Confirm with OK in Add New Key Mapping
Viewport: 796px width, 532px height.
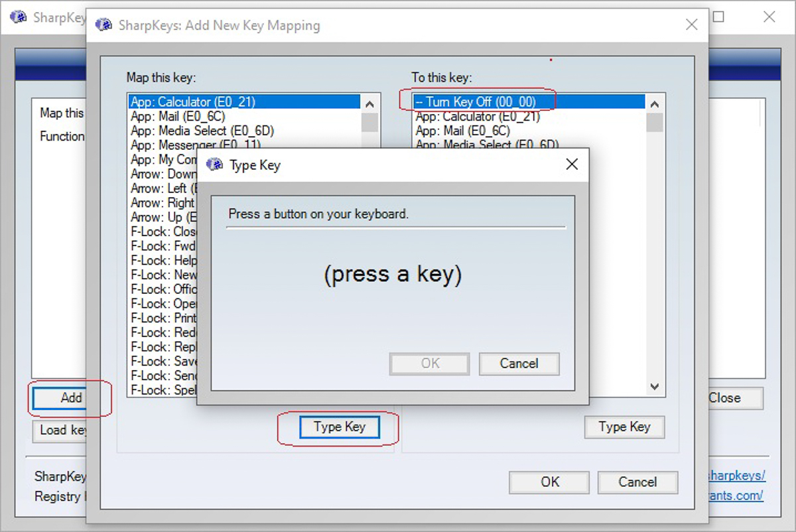549,482
